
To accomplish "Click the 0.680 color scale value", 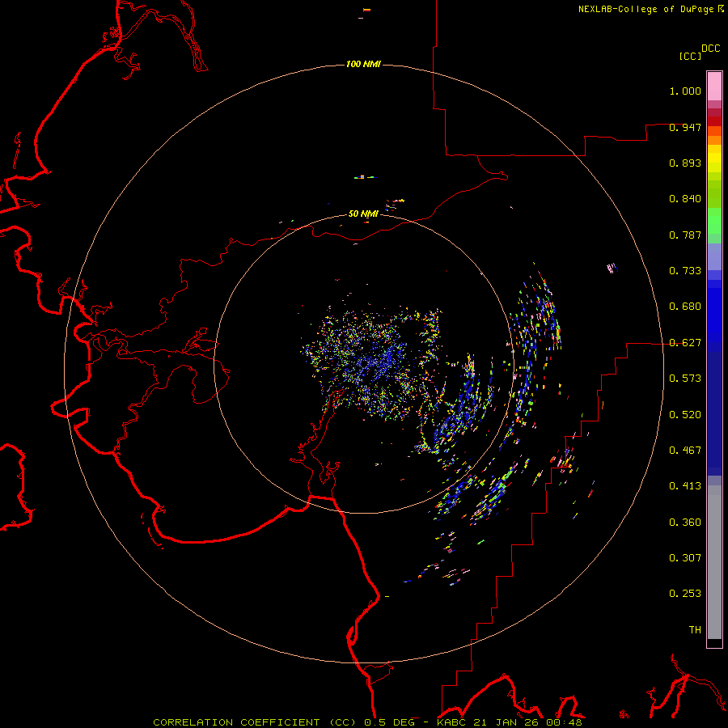I will click(x=685, y=307).
